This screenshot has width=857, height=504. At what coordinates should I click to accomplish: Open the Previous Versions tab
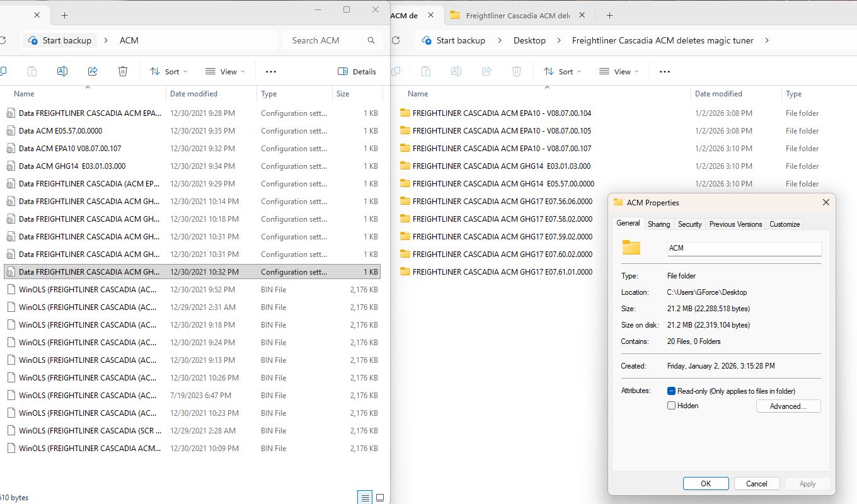pyautogui.click(x=735, y=224)
